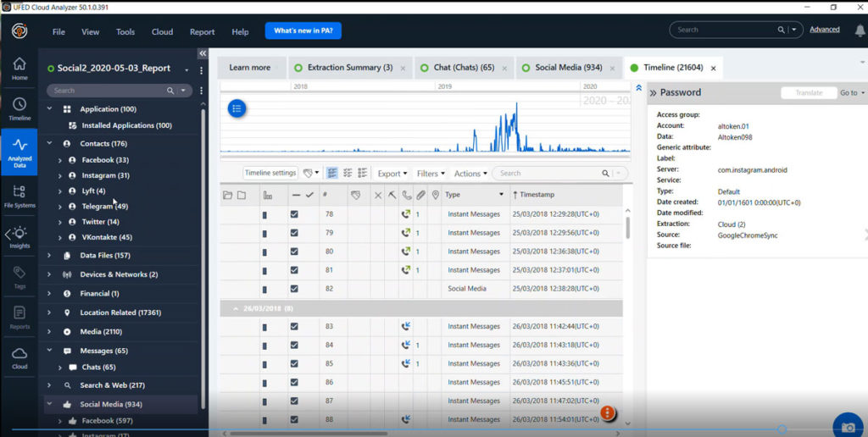Open Reports sidebar icon
Image resolution: width=868 pixels, height=437 pixels.
coord(19,317)
